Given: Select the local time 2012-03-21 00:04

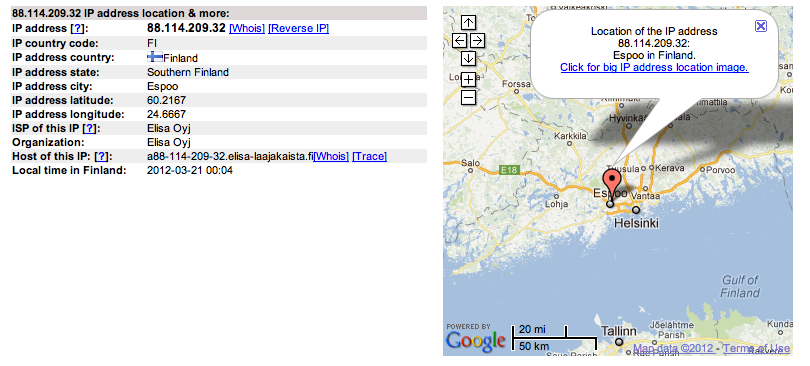Looking at the screenshot, I should [190, 170].
